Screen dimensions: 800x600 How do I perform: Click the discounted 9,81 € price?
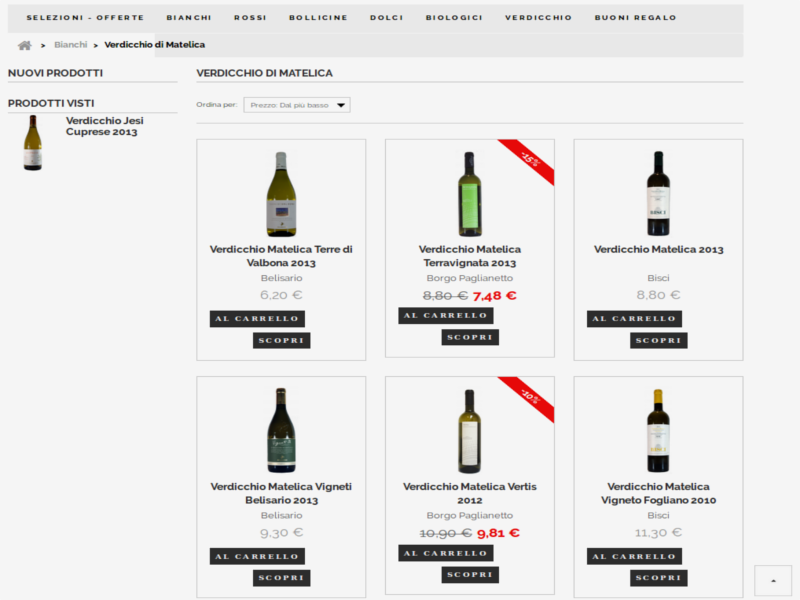point(498,533)
